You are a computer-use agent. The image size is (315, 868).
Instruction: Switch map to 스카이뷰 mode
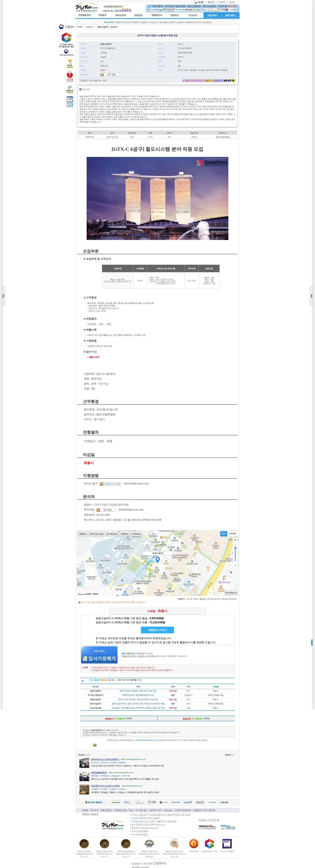[232, 534]
